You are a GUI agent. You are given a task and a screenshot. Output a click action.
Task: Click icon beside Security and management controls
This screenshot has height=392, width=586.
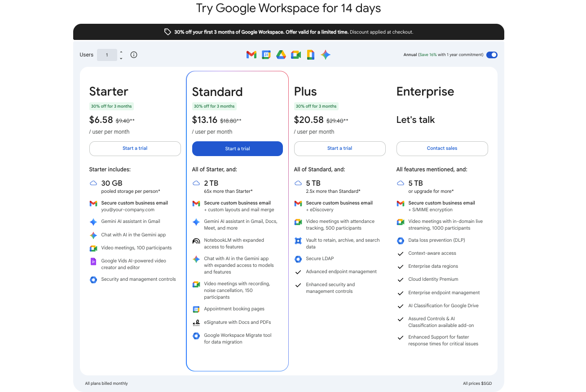[93, 279]
